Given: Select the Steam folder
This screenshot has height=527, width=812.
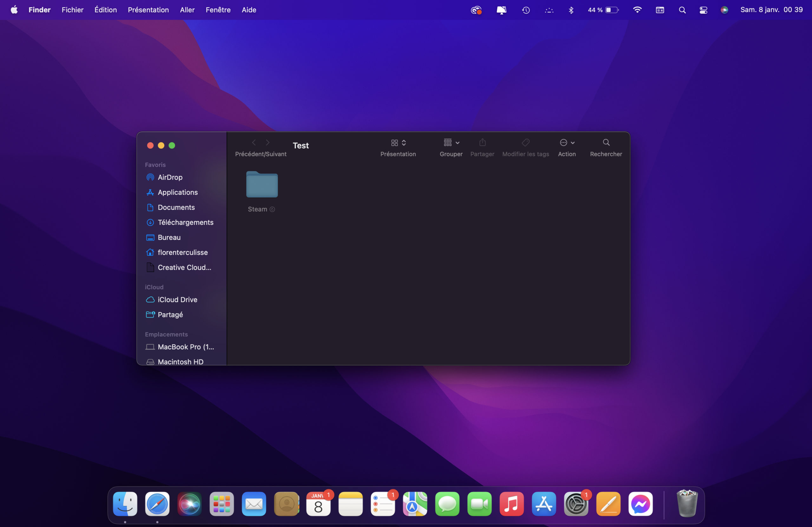Looking at the screenshot, I should coord(262,185).
